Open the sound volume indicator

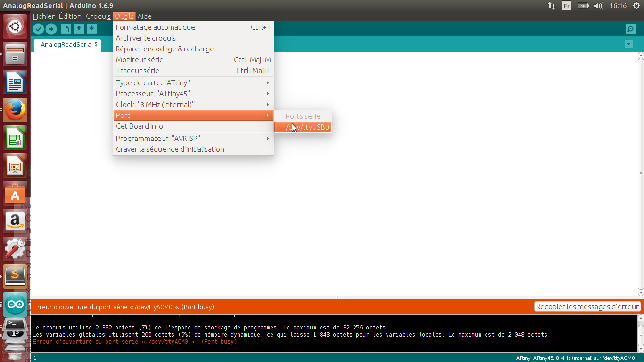coord(599,6)
